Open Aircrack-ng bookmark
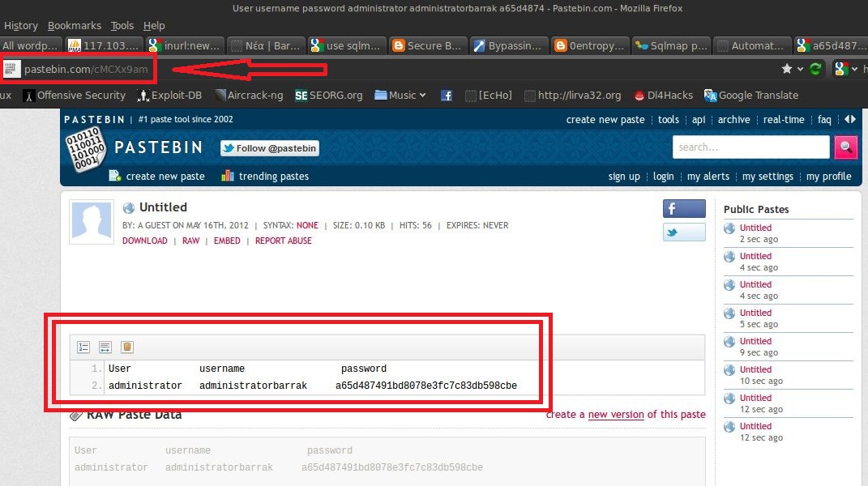This screenshot has width=868, height=486. 249,96
